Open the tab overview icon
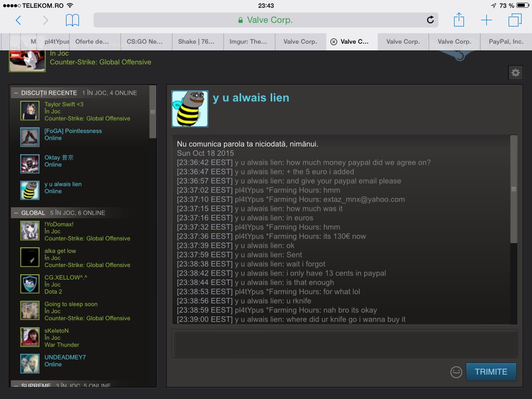This screenshot has width=532, height=399. pyautogui.click(x=515, y=20)
